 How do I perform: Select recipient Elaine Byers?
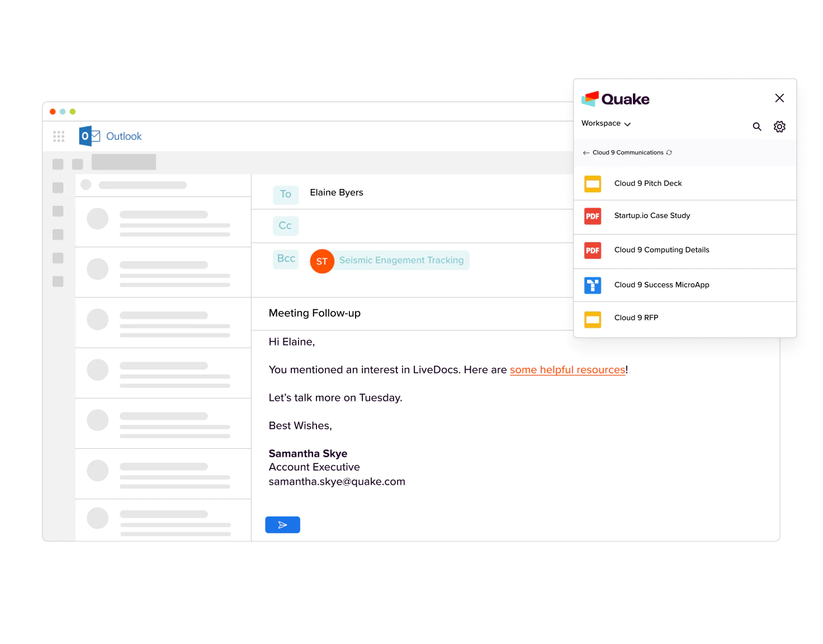point(337,192)
